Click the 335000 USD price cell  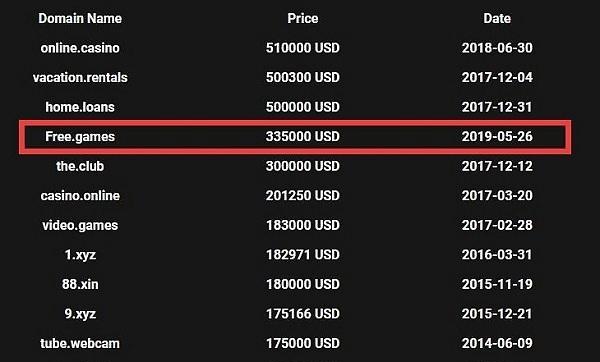pos(303,137)
